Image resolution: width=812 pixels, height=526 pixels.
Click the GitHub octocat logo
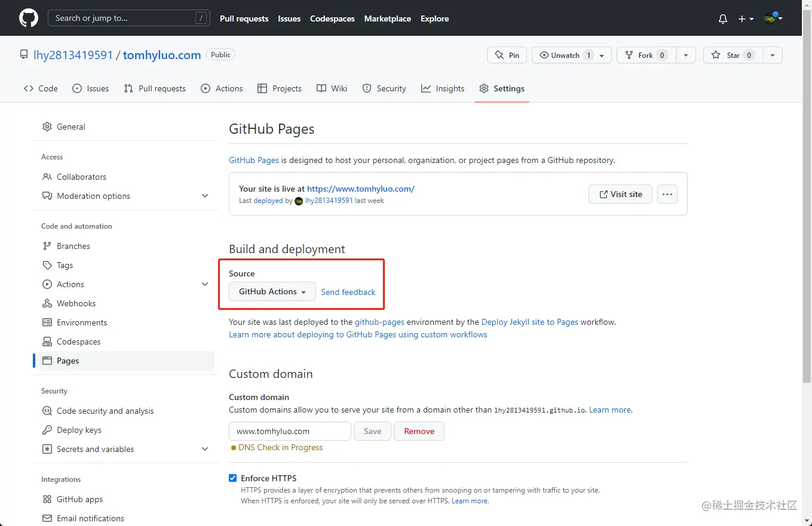click(29, 18)
